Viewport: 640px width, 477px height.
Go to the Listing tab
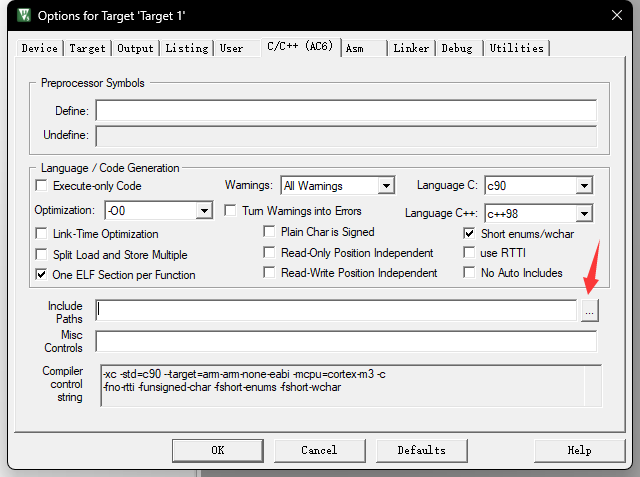click(x=187, y=48)
